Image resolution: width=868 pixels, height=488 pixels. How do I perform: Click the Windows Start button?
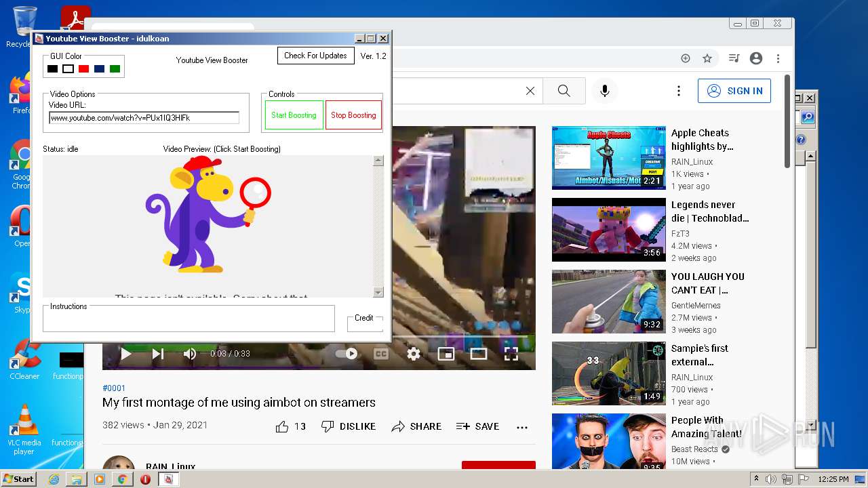(x=19, y=479)
